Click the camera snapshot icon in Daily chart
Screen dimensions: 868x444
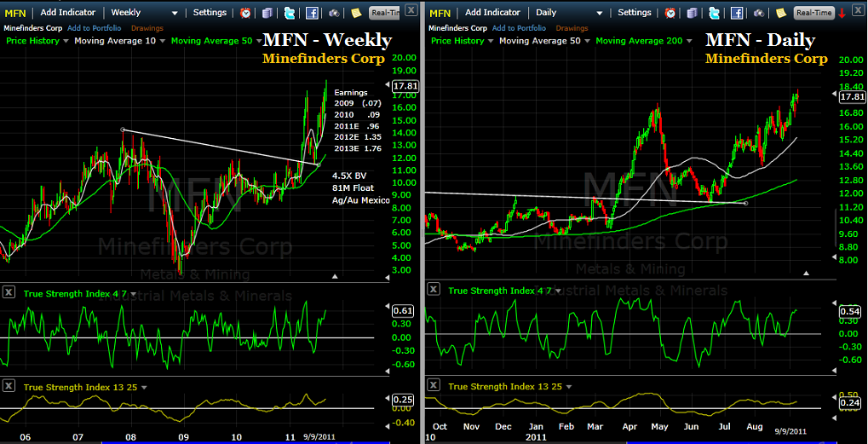coord(758,13)
